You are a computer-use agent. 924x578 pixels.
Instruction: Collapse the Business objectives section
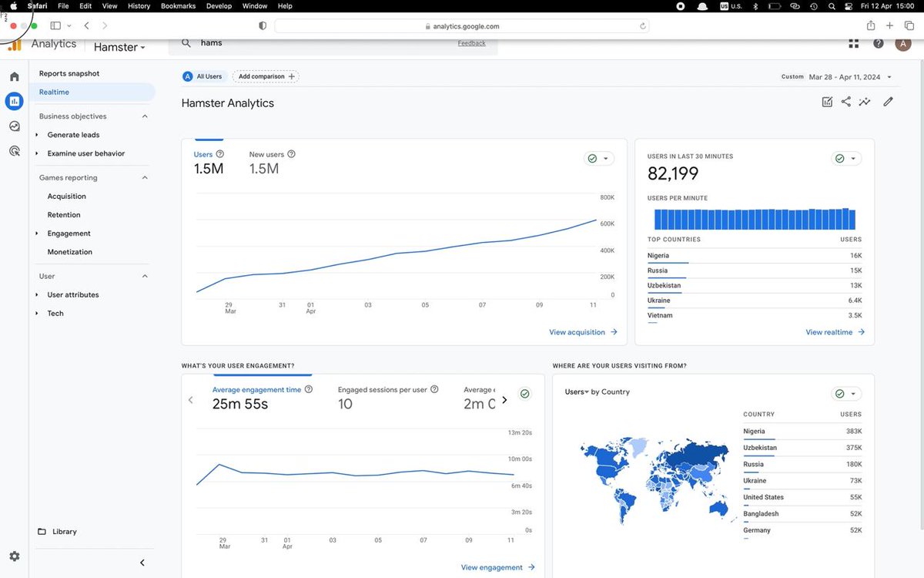coord(145,116)
